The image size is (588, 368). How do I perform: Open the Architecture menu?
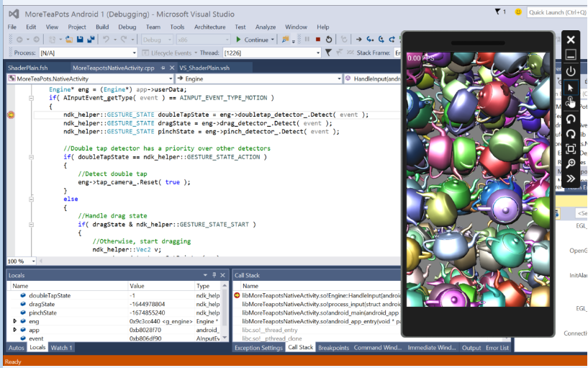209,27
